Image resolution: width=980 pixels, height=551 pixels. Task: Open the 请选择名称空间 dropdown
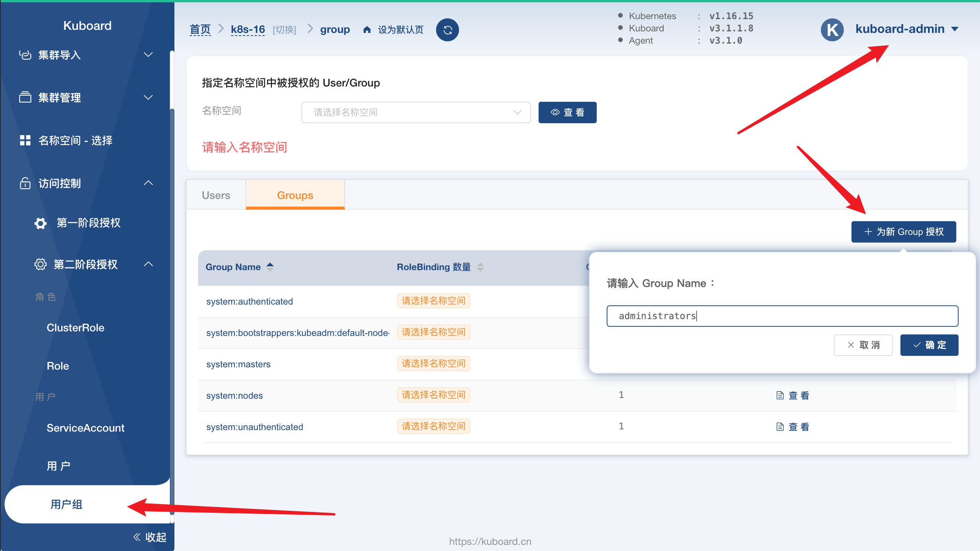[416, 112]
